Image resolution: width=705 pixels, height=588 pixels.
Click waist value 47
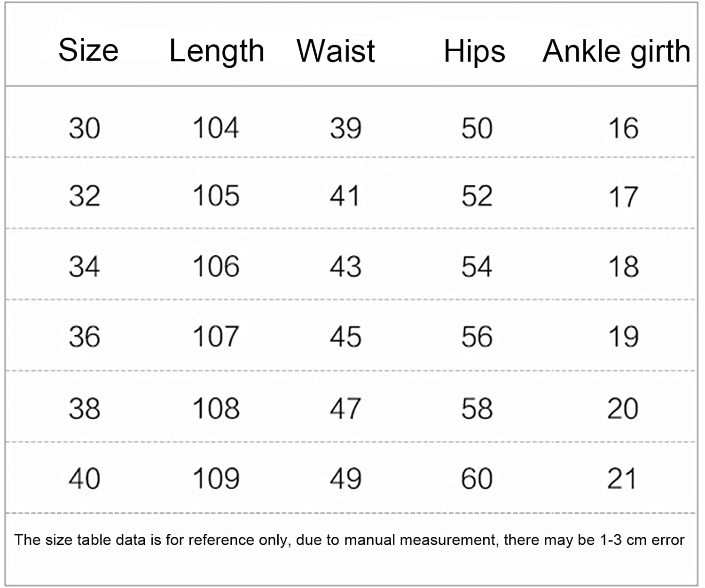(345, 408)
